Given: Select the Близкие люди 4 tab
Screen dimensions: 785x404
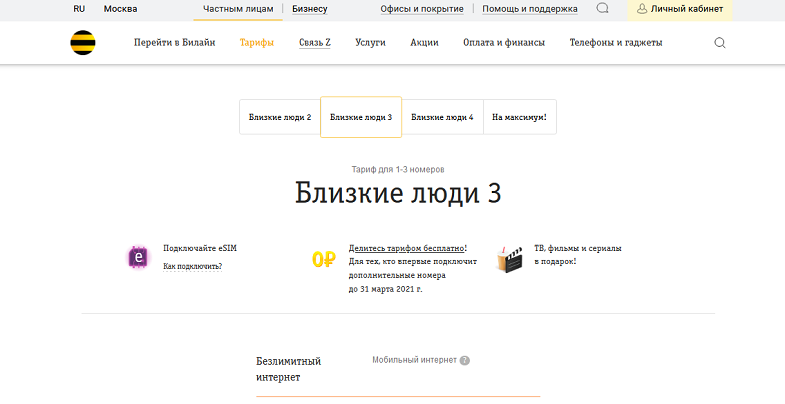Looking at the screenshot, I should (x=442, y=117).
